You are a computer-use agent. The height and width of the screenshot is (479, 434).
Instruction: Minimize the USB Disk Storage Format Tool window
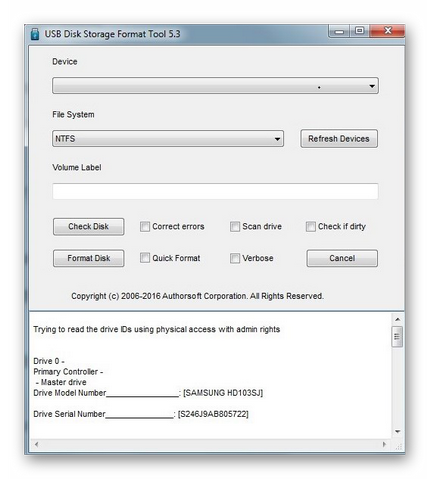339,31
